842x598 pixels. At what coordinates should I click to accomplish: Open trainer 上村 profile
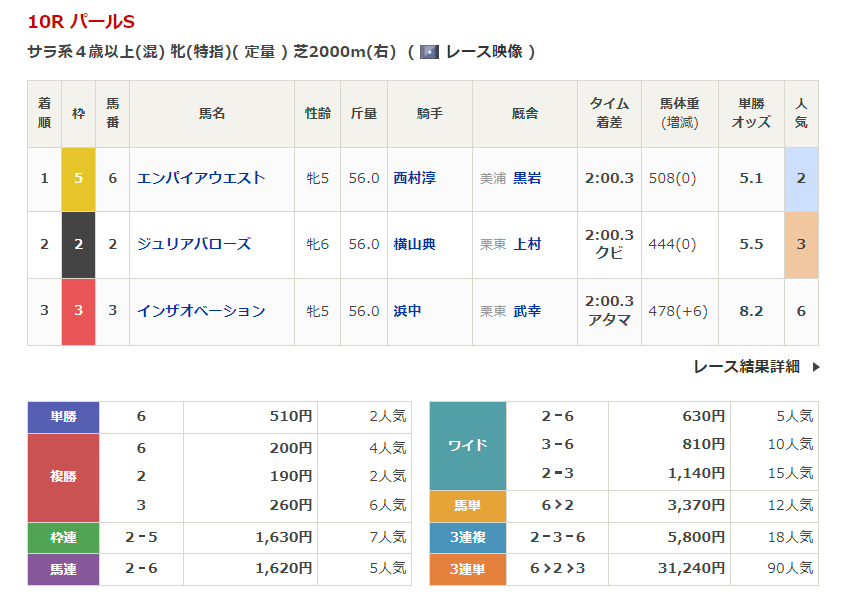(x=527, y=244)
